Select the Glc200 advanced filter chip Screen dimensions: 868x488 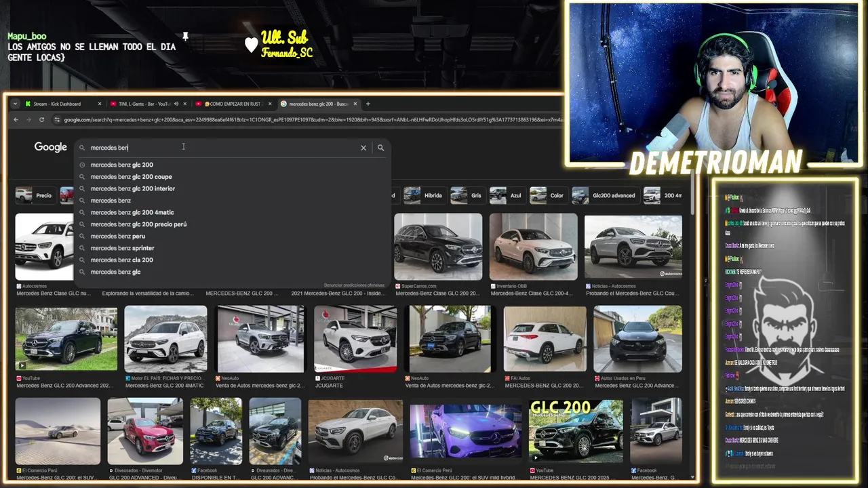605,195
